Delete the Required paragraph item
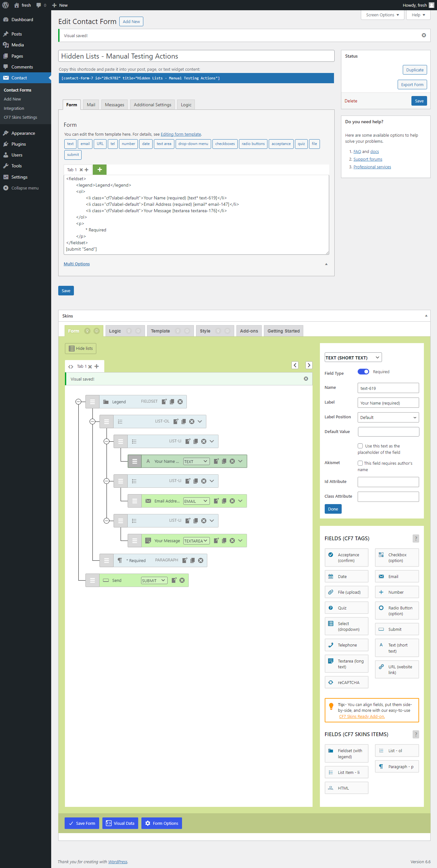Screen dimensions: 437x868 [x=201, y=560]
